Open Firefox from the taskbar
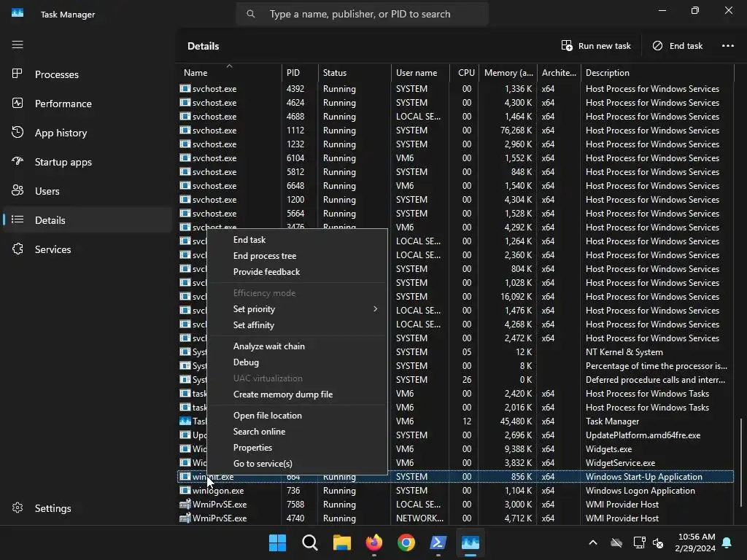Screen dimensions: 747x560 coord(374,542)
